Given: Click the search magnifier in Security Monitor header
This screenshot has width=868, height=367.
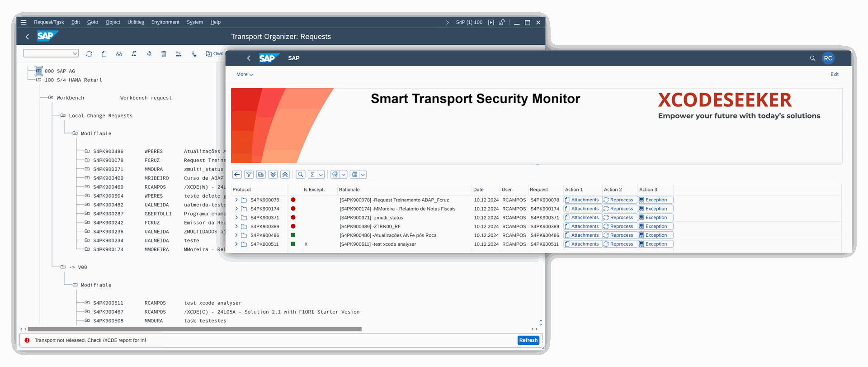Looking at the screenshot, I should click(812, 58).
